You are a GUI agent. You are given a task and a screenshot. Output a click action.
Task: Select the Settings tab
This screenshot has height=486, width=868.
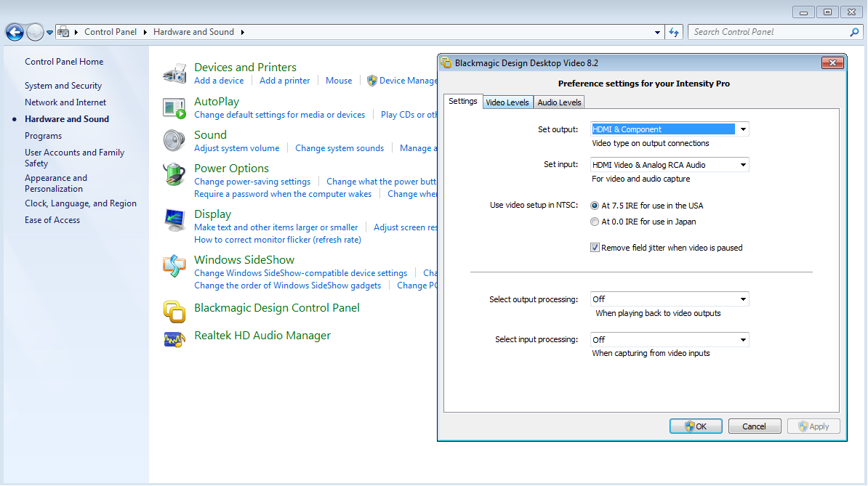tap(463, 101)
